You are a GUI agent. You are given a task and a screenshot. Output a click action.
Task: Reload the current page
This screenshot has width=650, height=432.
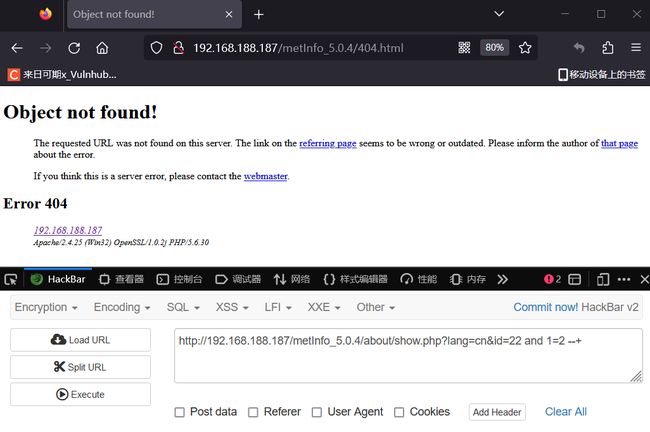coord(74,48)
